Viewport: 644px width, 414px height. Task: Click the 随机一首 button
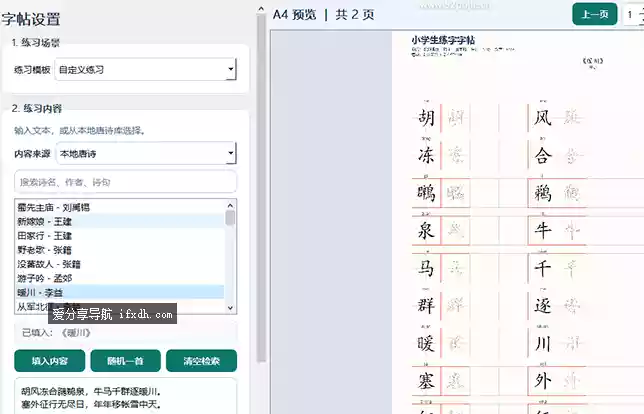tap(125, 361)
